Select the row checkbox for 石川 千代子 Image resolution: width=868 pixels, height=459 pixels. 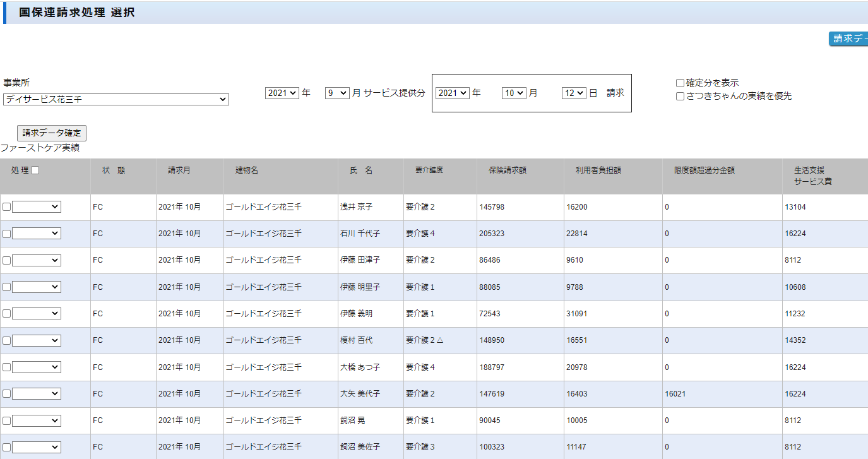coord(6,234)
